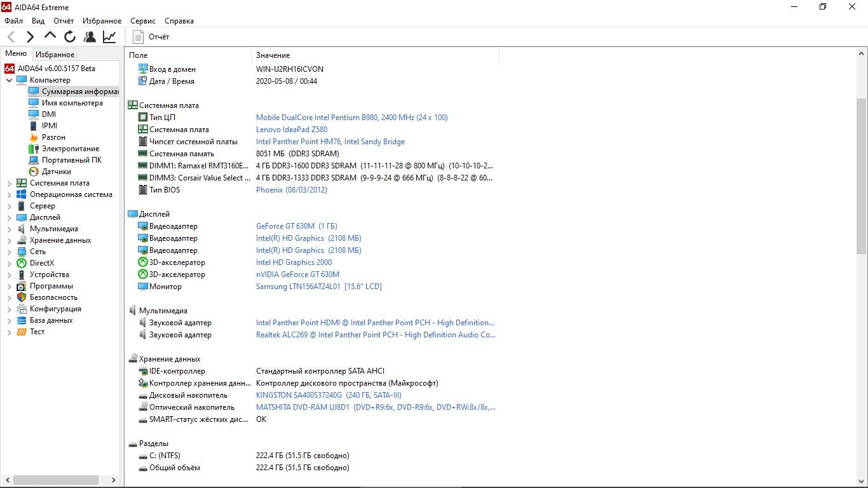Image resolution: width=868 pixels, height=488 pixels.
Task: Open the Вид menu
Action: tap(38, 21)
